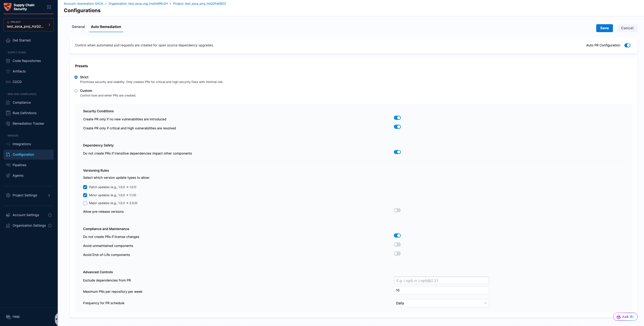This screenshot has height=326, width=644.
Task: Click the Code Repositories sidebar icon
Action: (8, 61)
